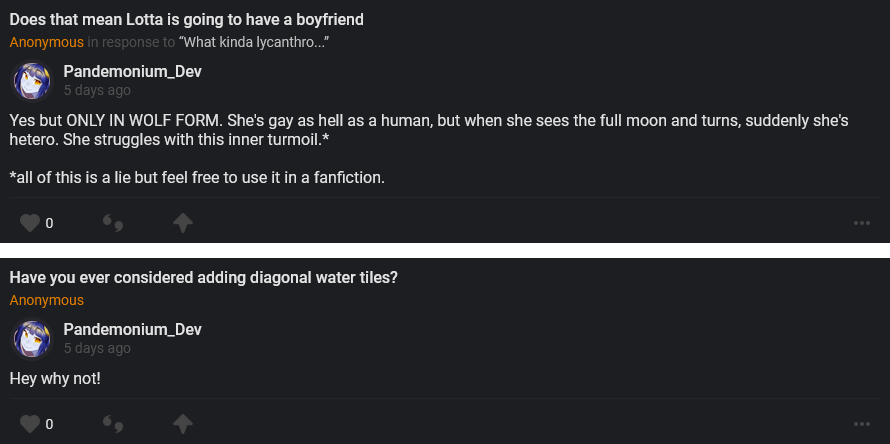The image size is (890, 444).
Task: Click Pandemonium_Dev's avatar on the water tiles answer
Action: 31,339
